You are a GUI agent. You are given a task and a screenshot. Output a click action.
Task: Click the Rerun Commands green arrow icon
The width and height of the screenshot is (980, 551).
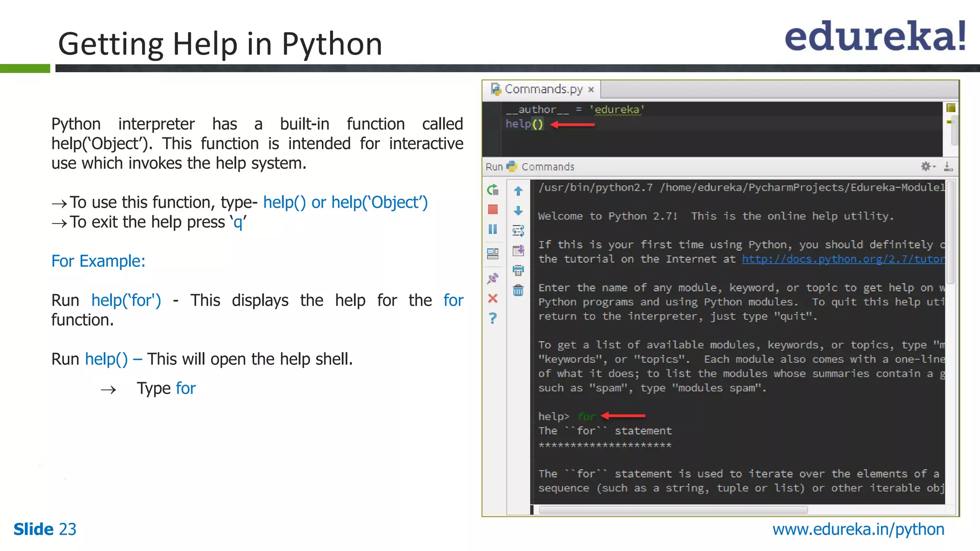point(493,190)
